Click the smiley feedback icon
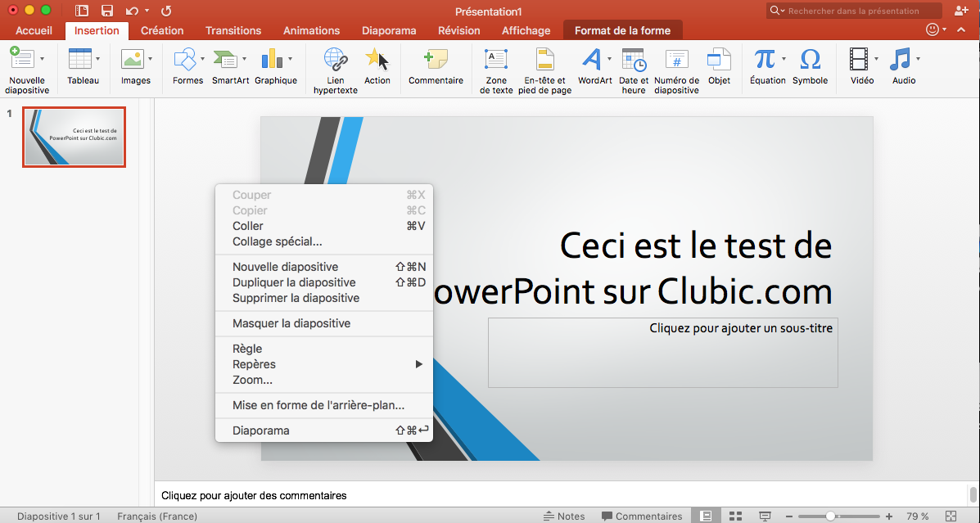980x523 pixels. pos(933,29)
